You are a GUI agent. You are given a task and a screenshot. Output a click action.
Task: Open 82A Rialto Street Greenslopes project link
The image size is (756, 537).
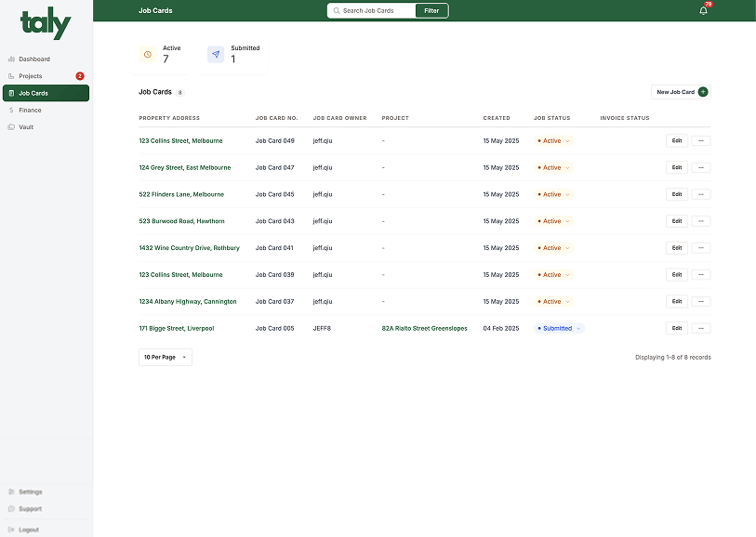click(424, 328)
